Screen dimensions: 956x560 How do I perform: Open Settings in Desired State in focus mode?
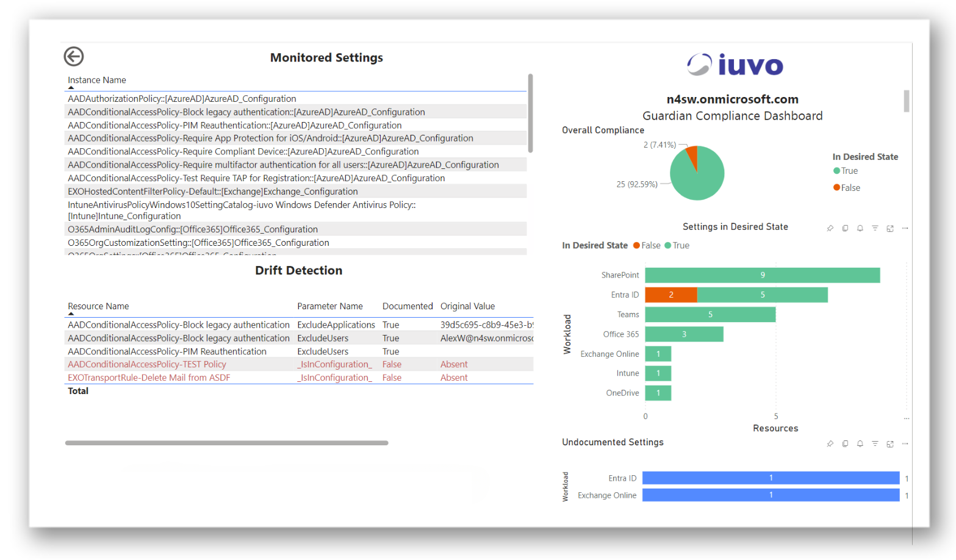[890, 228]
